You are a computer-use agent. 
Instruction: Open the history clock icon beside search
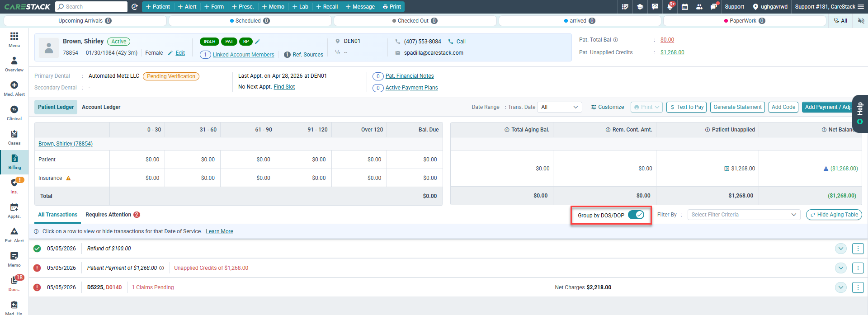(x=134, y=7)
